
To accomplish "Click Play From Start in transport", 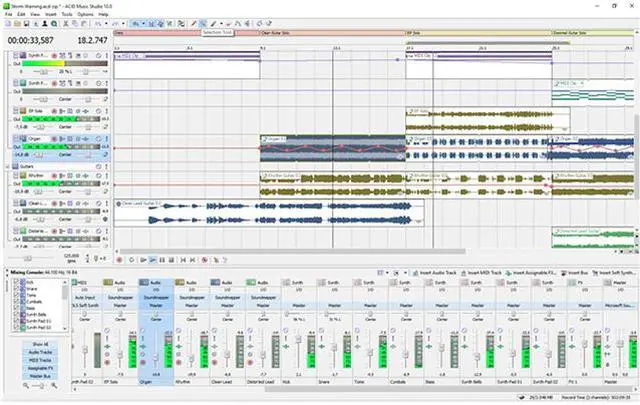I will point(143,260).
